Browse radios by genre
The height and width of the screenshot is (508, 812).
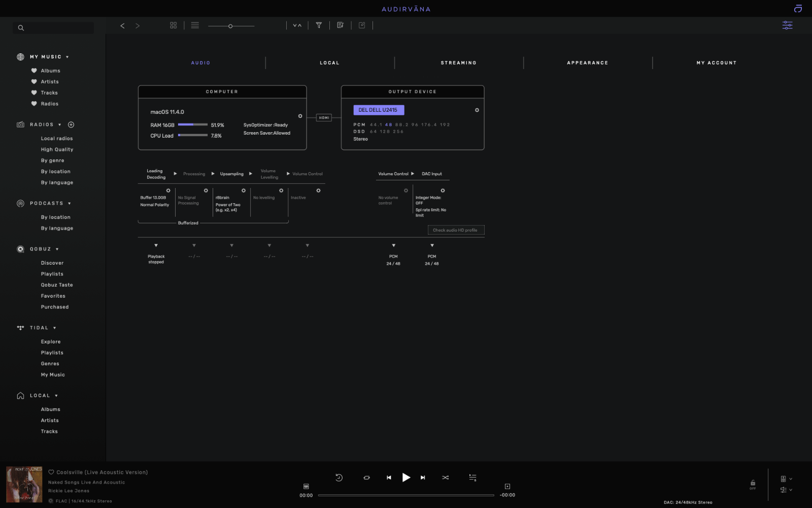pyautogui.click(x=52, y=161)
